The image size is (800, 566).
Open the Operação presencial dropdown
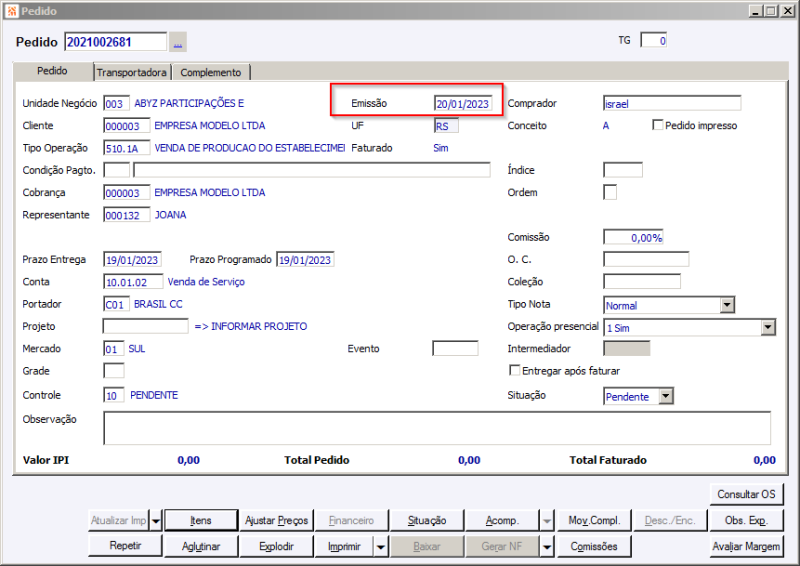tap(768, 327)
